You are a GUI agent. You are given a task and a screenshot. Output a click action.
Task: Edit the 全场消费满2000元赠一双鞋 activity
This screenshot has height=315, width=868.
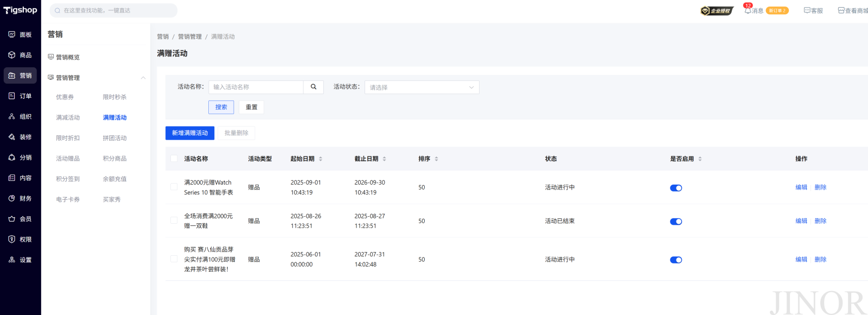click(x=801, y=221)
